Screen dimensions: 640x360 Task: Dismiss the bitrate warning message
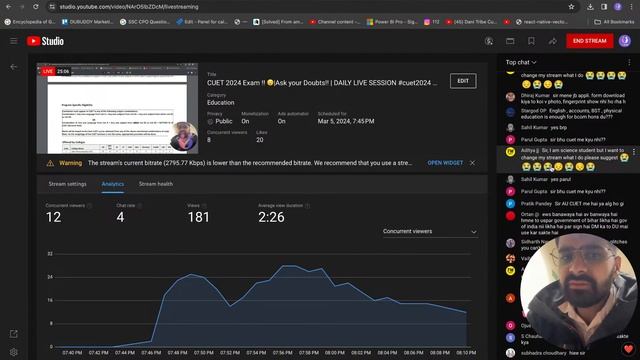472,163
